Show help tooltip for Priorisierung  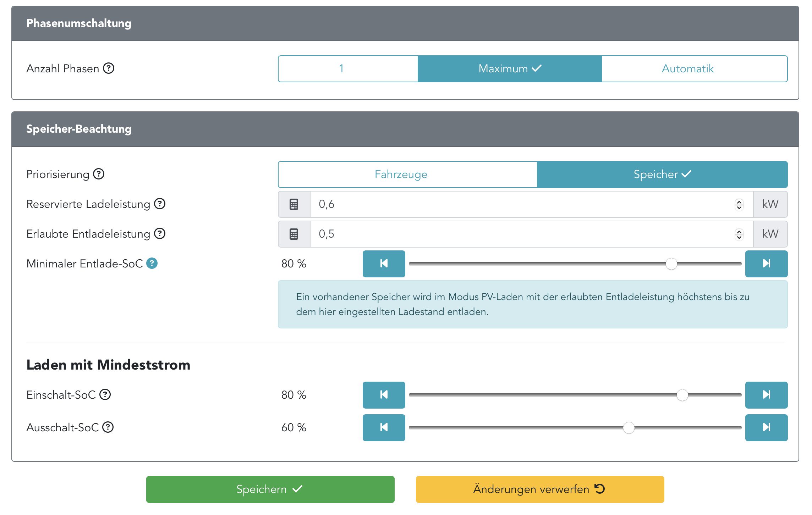click(99, 174)
